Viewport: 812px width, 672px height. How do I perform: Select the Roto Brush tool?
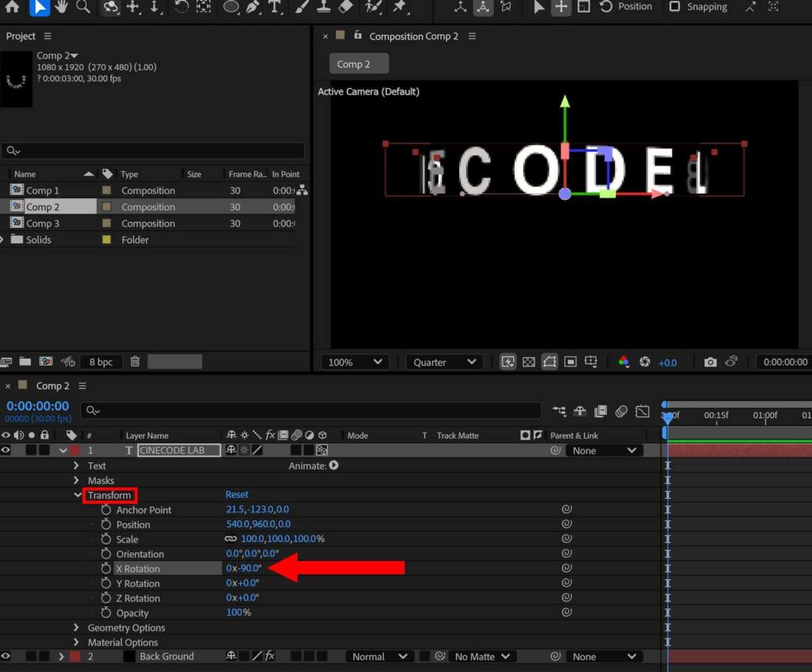(373, 6)
